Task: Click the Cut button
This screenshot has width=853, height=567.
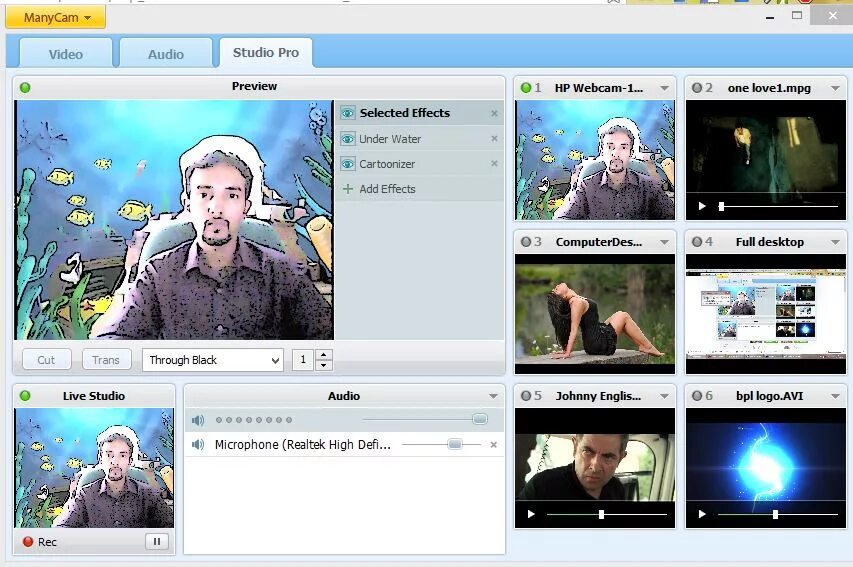Action: [46, 360]
